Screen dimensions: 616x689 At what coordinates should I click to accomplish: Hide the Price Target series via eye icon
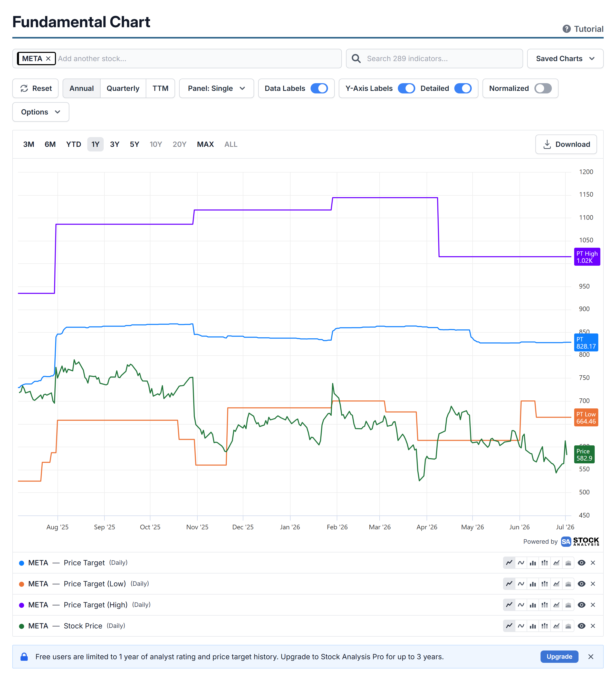[x=581, y=563]
